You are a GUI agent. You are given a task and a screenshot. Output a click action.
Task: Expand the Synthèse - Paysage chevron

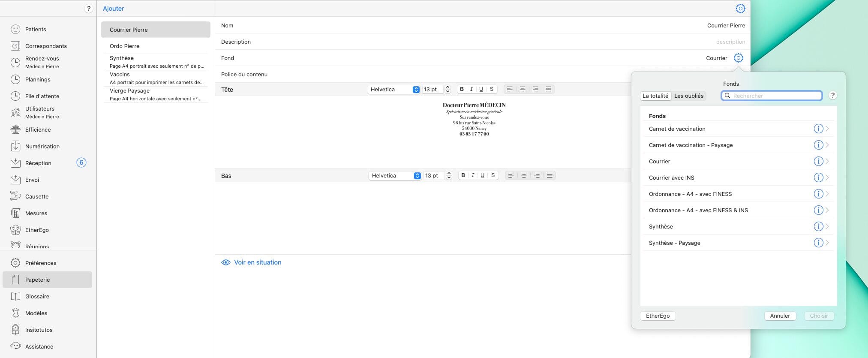tap(827, 243)
